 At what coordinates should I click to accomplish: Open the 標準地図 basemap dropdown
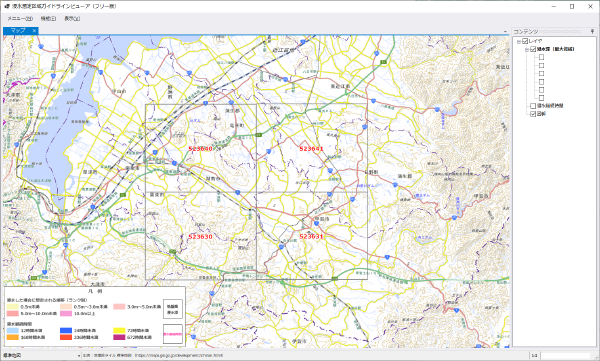[79, 356]
